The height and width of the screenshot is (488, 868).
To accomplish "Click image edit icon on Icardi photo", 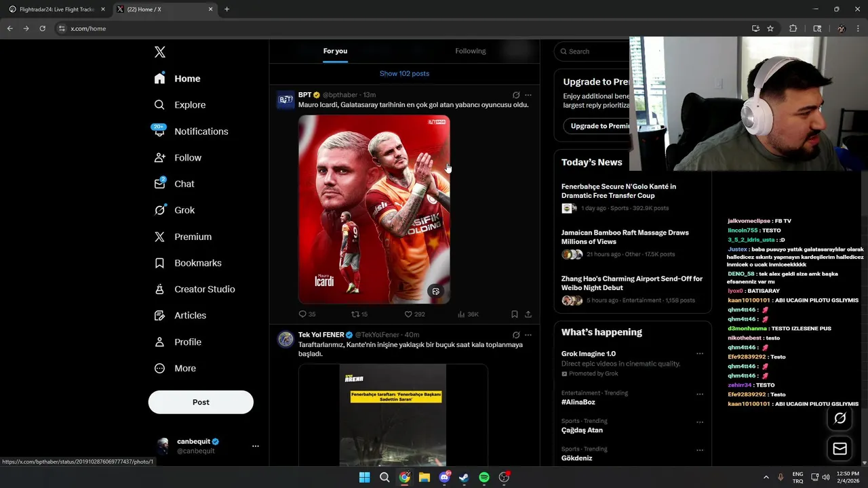I will tap(435, 291).
